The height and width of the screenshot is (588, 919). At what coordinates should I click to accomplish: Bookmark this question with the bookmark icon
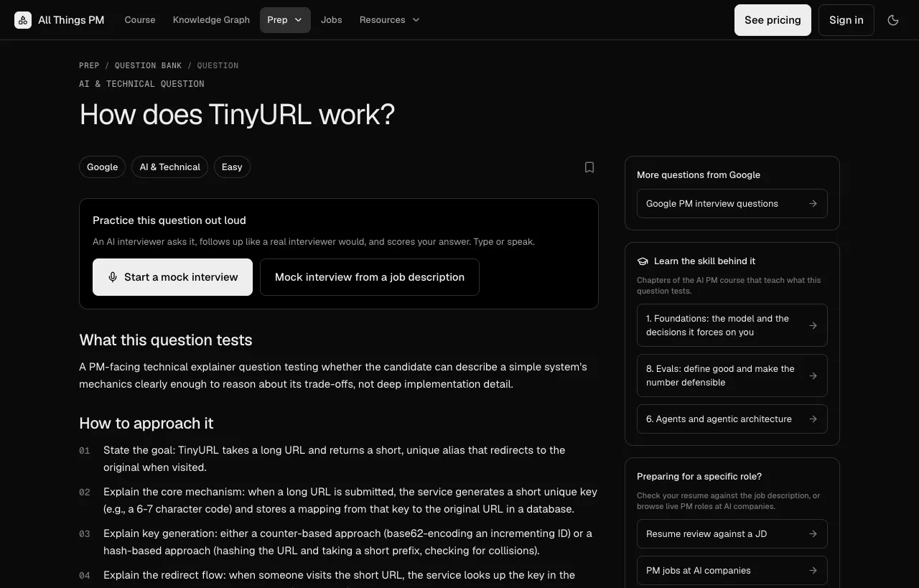(589, 167)
